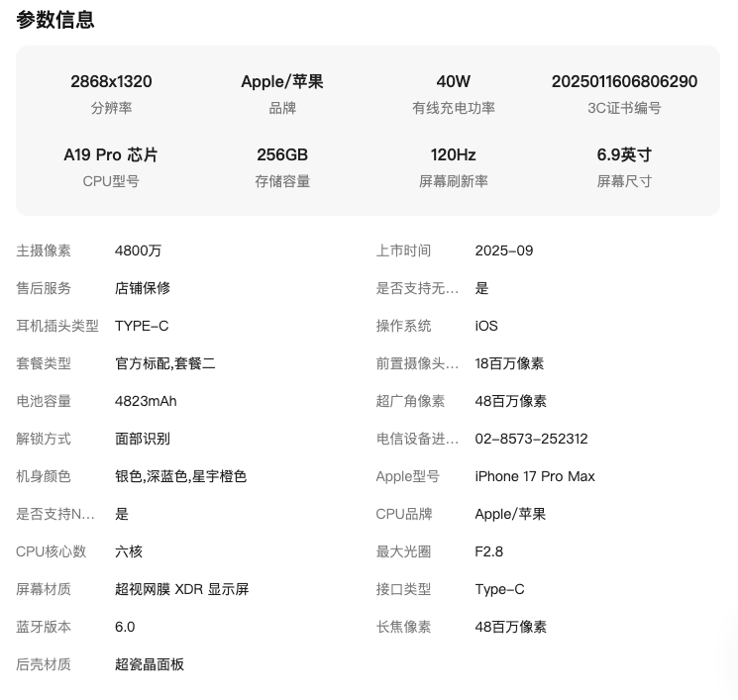This screenshot has height=700, width=738.
Task: Expand the truncated 电信设备进... label
Action: click(x=417, y=439)
